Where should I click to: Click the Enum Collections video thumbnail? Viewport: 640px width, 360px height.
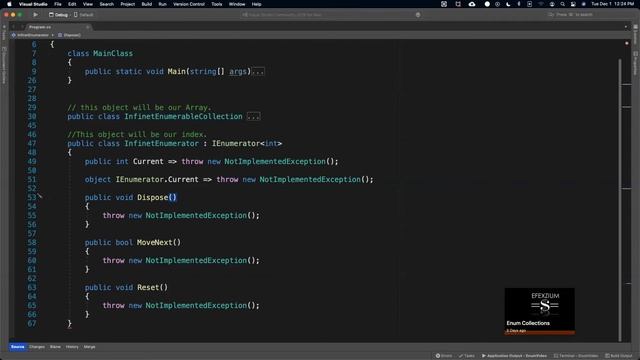click(x=539, y=311)
